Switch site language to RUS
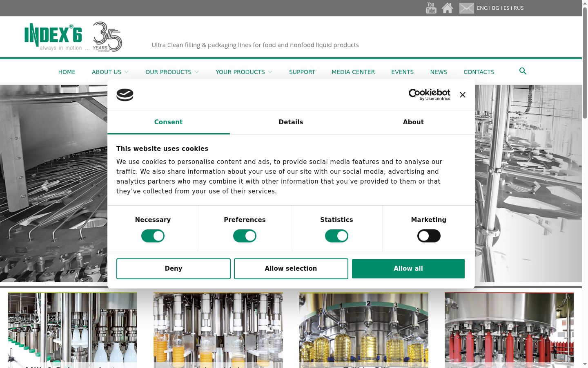The image size is (588, 368). coord(519,8)
